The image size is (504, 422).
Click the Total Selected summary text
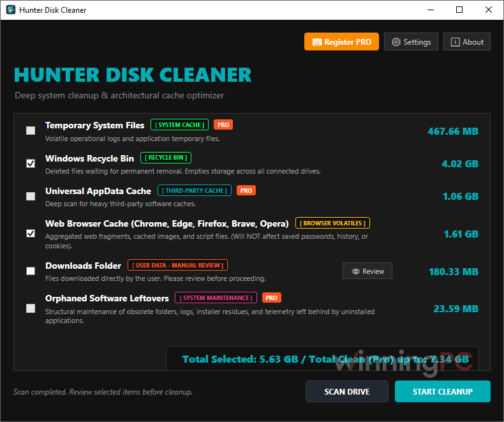point(325,359)
